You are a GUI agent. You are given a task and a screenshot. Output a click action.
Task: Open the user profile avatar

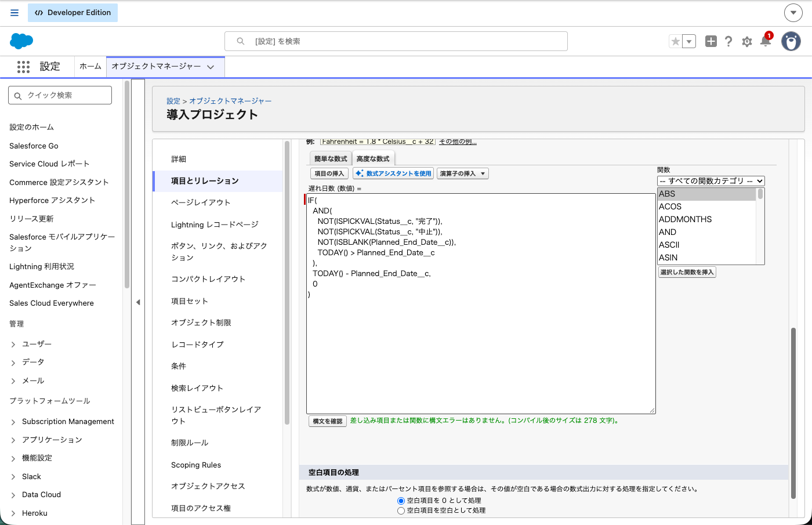point(791,41)
